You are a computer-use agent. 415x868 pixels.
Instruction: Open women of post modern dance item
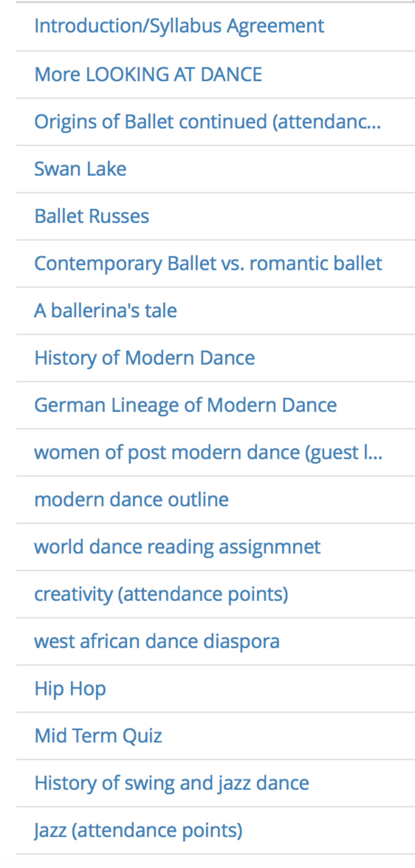[x=208, y=452]
